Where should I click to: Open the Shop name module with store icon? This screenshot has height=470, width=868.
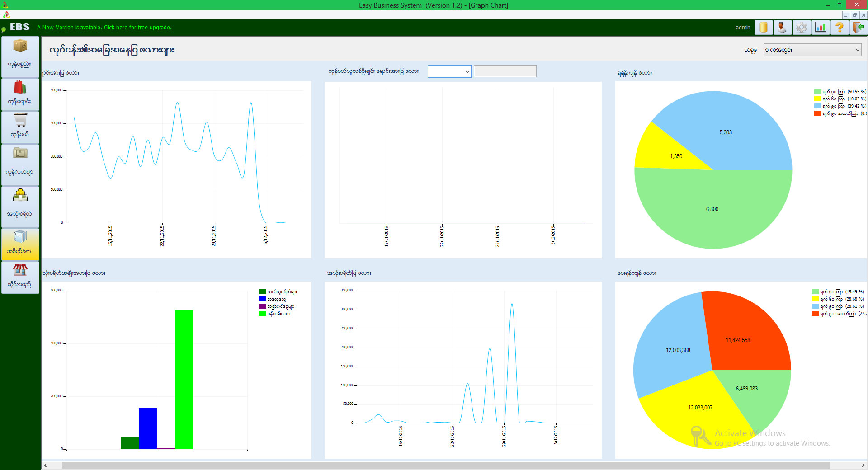20,277
